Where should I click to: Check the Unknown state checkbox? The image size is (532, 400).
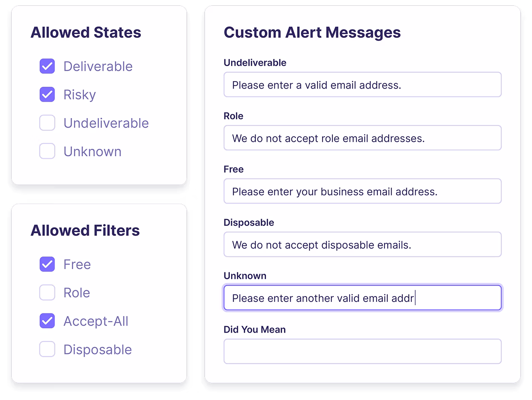coord(47,151)
